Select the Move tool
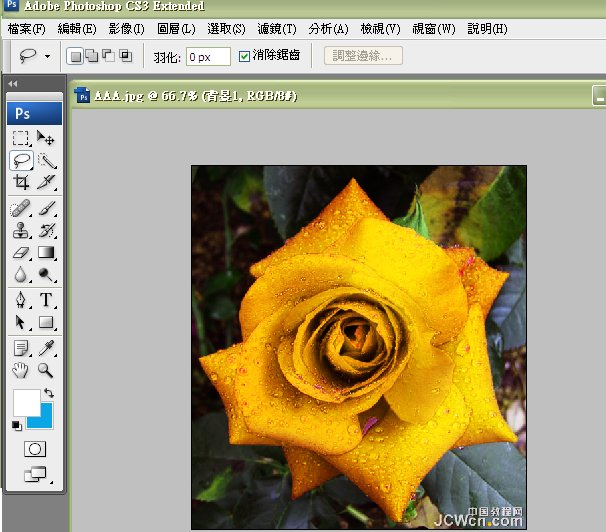 click(46, 138)
